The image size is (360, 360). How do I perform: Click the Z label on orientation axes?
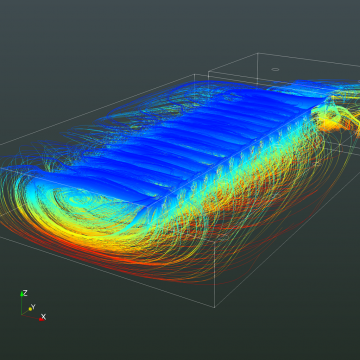point(25,293)
